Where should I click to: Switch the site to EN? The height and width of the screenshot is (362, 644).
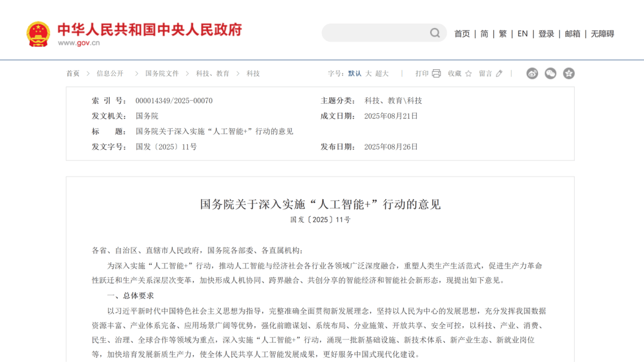click(x=522, y=33)
